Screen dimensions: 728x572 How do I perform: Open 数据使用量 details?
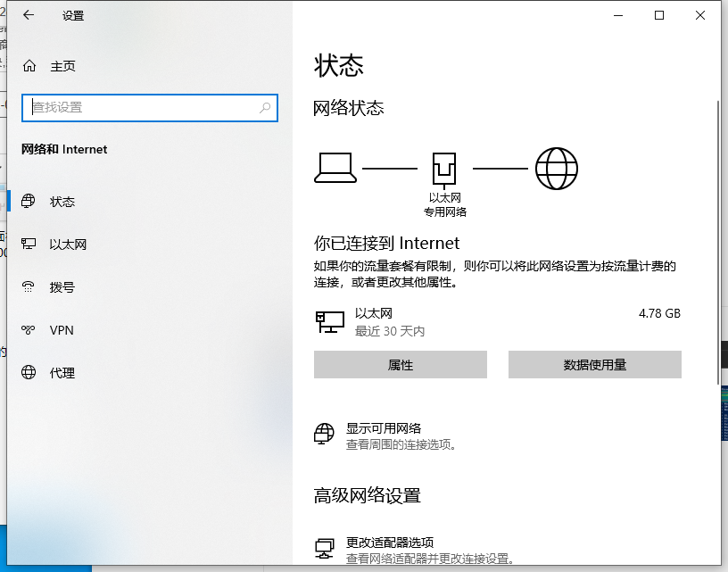594,364
